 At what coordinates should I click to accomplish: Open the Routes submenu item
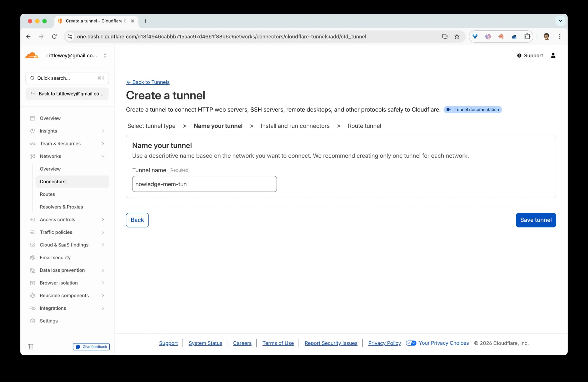point(47,194)
